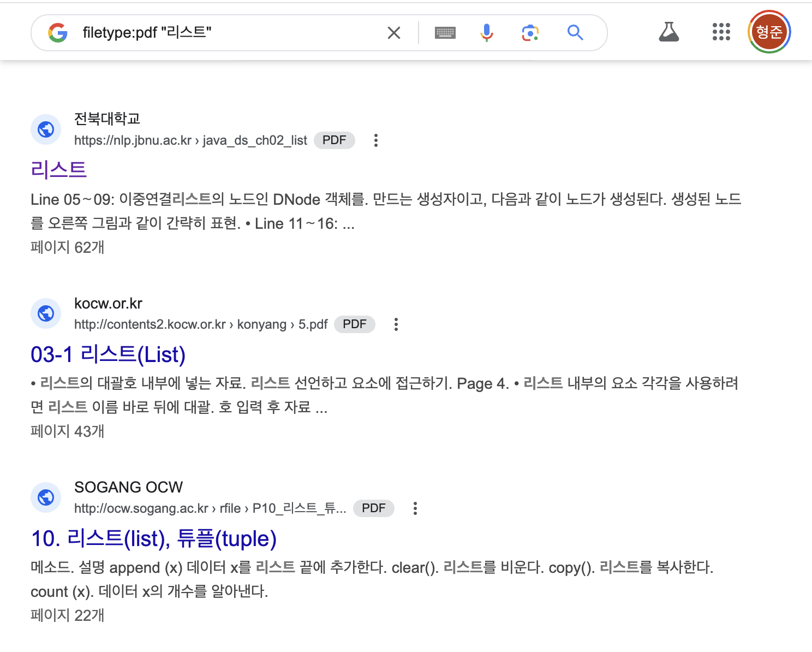Click the 페이지 62개 text
The image size is (812, 652).
[x=68, y=247]
